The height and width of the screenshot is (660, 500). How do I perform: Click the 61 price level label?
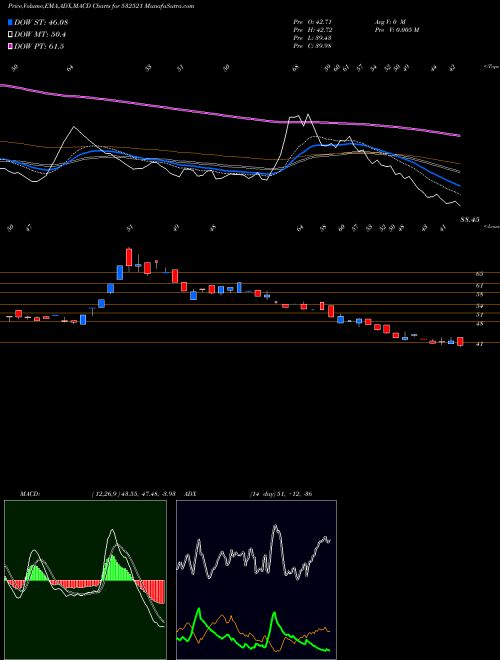tap(479, 286)
